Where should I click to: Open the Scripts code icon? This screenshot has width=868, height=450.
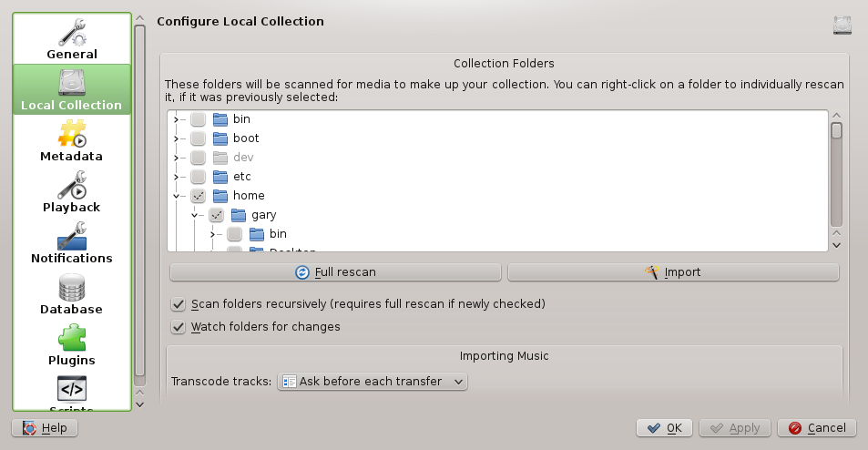coord(72,388)
